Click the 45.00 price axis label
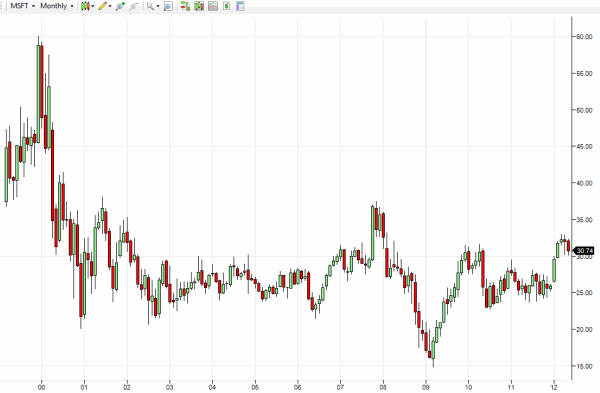Viewport: 600px width, 393px height. click(584, 147)
